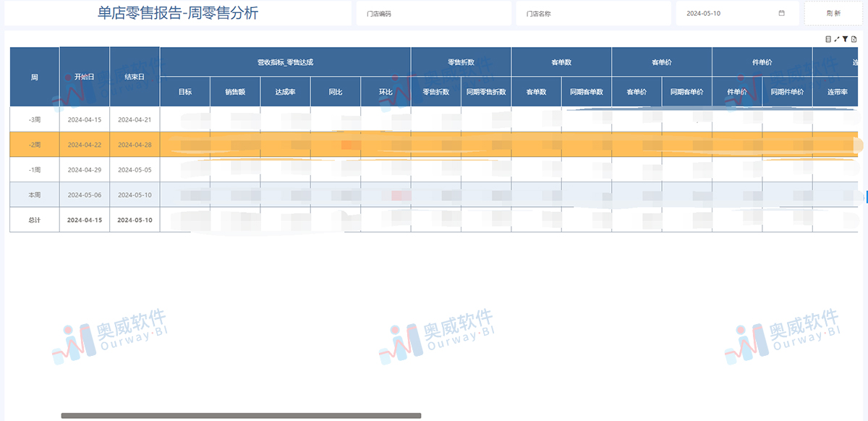Click the 连带率 column header

tap(837, 92)
